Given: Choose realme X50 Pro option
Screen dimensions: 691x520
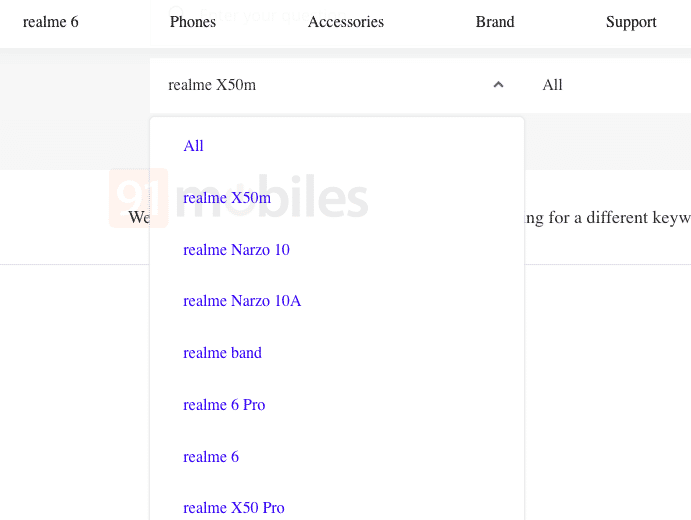Looking at the screenshot, I should (234, 508).
